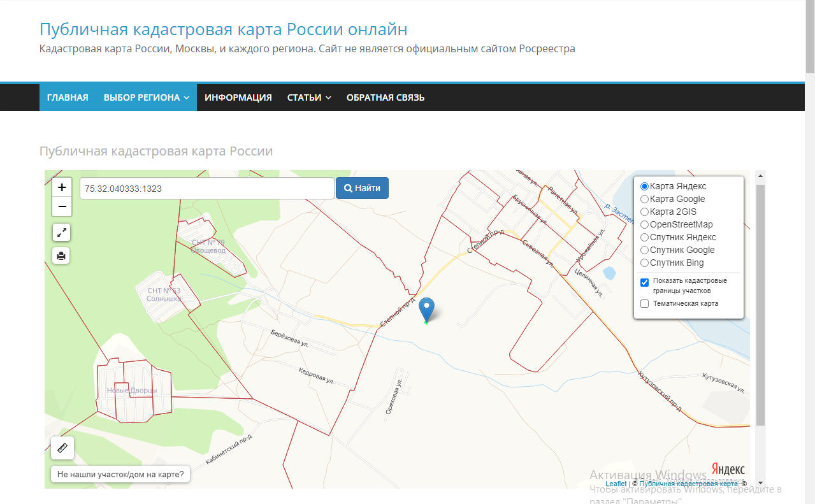815x504 pixels.
Task: Zoom in the map with plus button
Action: [62, 187]
